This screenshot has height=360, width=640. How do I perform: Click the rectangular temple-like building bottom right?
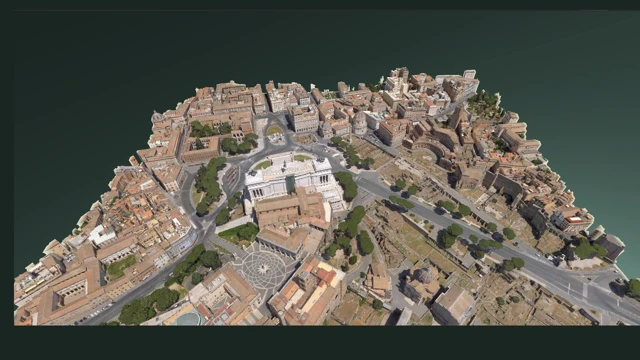point(453,304)
